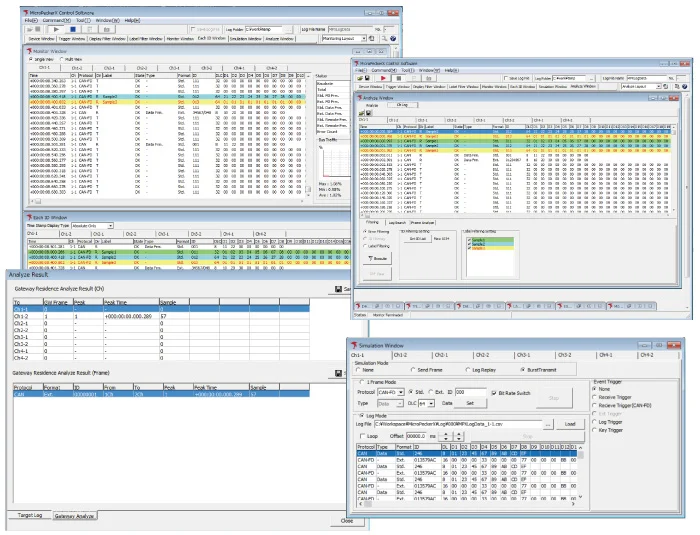This screenshot has height=535, width=700.
Task: Click the save icon beside Gateway Residence result
Action: pyautogui.click(x=339, y=373)
